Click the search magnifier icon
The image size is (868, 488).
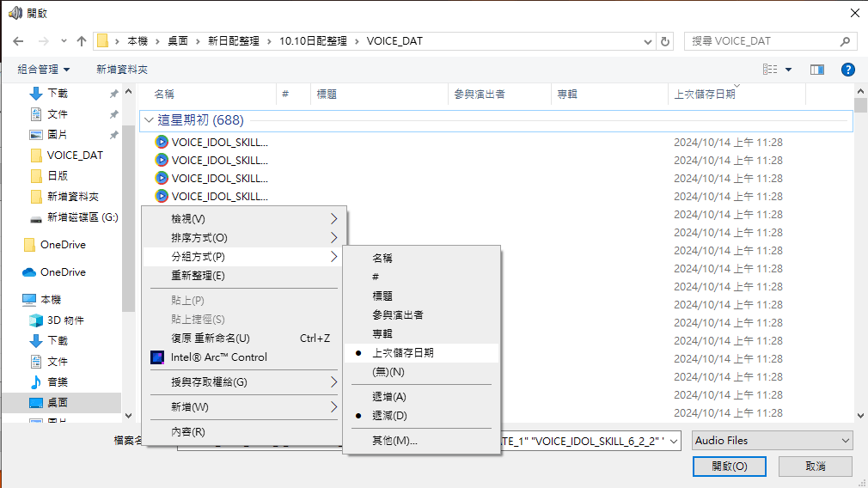[846, 41]
